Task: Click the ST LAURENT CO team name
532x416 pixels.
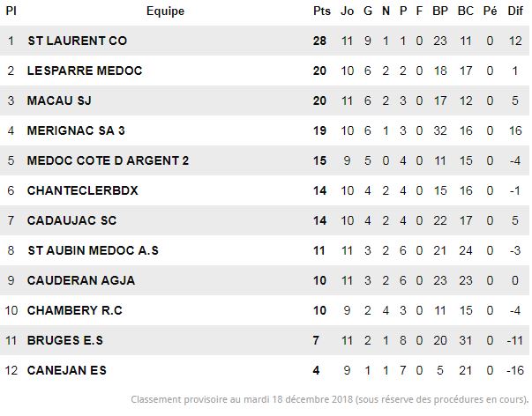Action: pyautogui.click(x=78, y=41)
